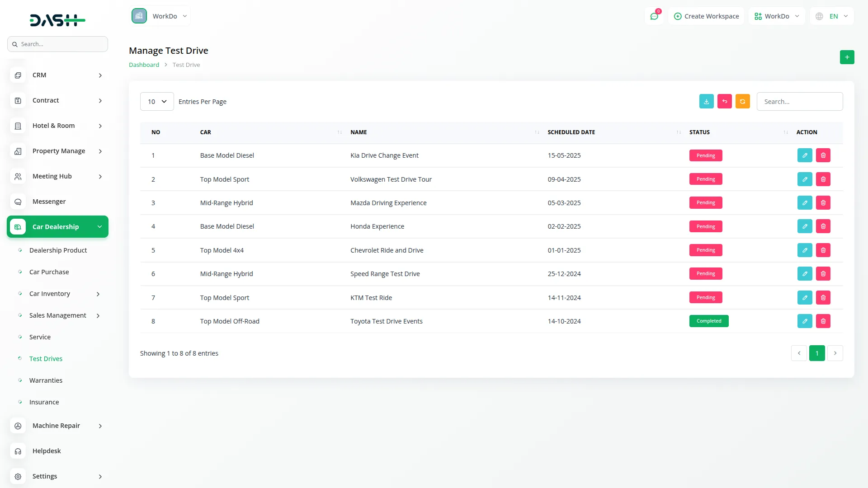Click the Create Workspace button
Image resolution: width=868 pixels, height=488 pixels.
[x=706, y=16]
